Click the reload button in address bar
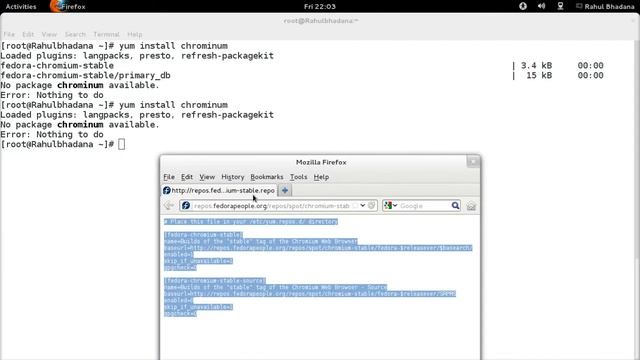 tap(371, 206)
